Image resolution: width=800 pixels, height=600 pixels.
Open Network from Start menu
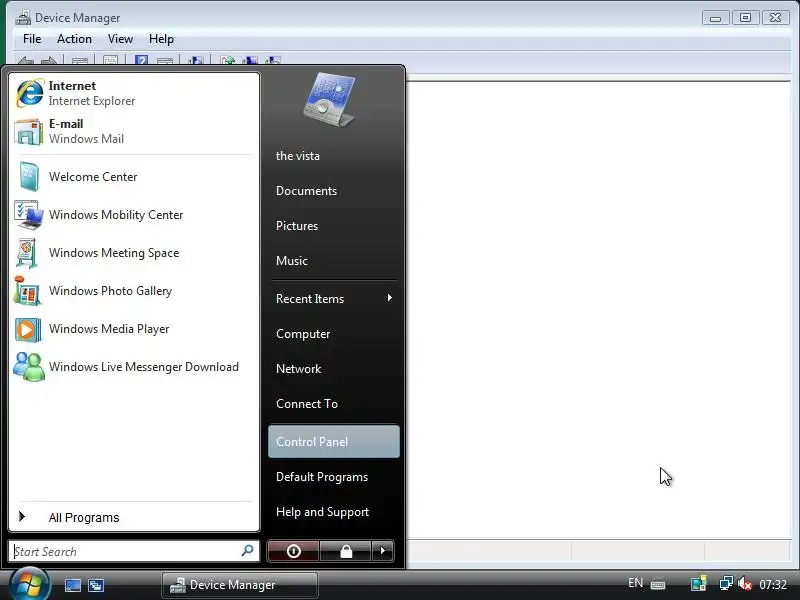334,368
